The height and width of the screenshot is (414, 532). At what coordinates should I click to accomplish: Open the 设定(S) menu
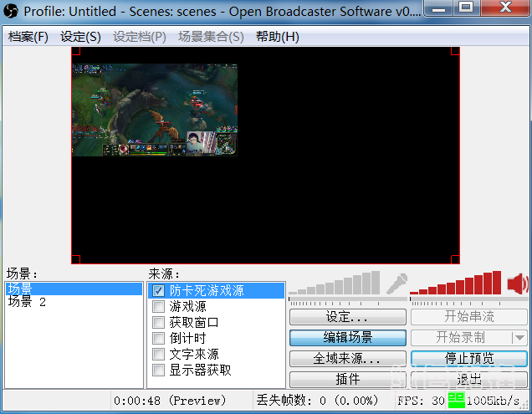click(x=81, y=37)
